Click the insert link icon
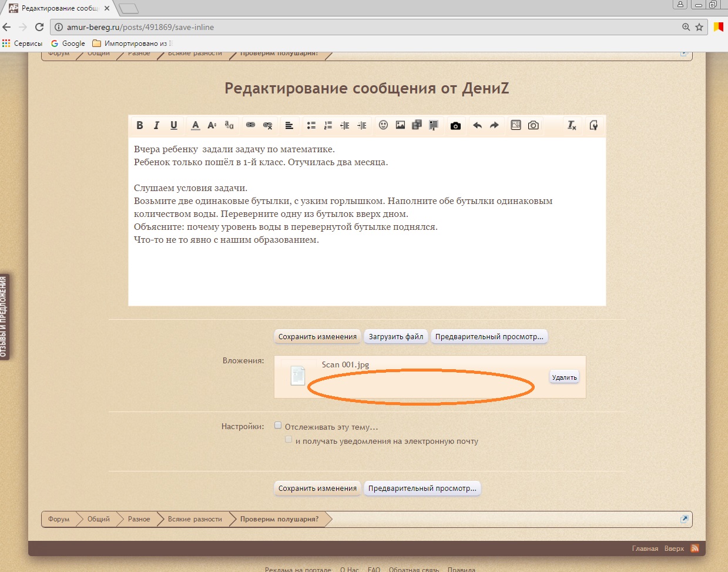728x572 pixels. pyautogui.click(x=250, y=125)
